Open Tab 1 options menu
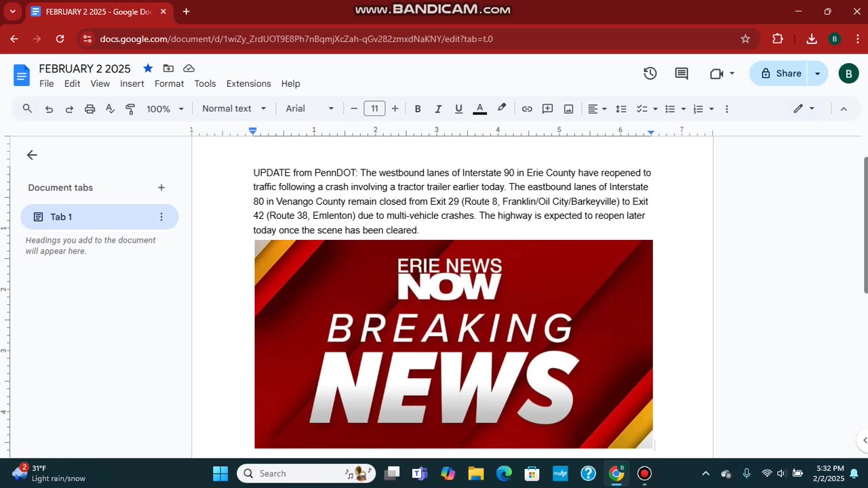Image resolution: width=868 pixels, height=488 pixels. coord(161,217)
